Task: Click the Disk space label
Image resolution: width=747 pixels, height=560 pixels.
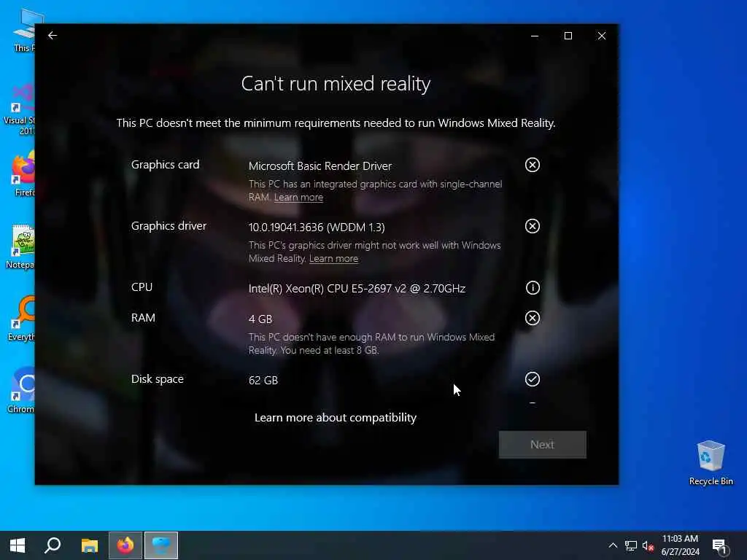Action: tap(158, 379)
